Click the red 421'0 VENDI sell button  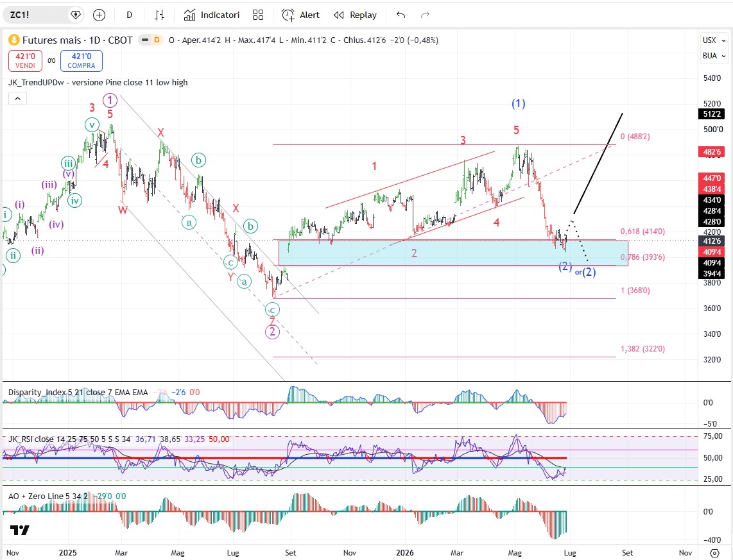25,61
